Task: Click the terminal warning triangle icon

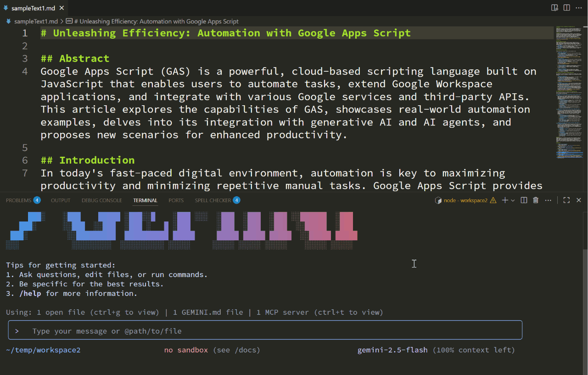Action: click(493, 200)
